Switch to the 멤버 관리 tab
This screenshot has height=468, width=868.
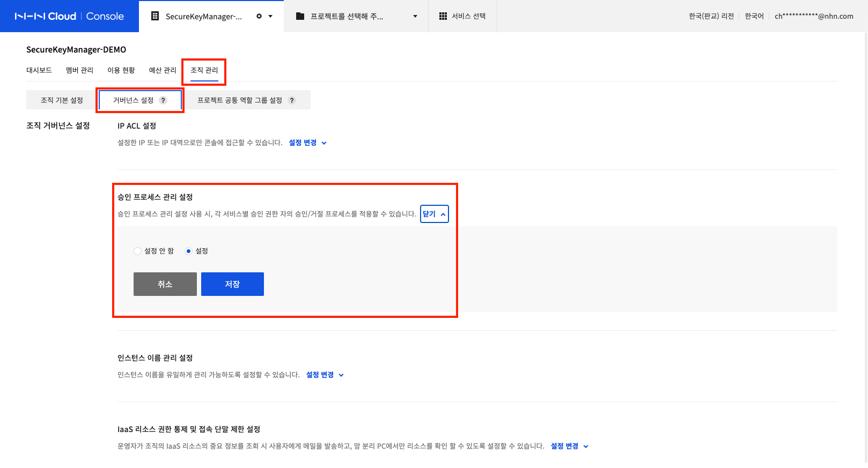pos(79,70)
